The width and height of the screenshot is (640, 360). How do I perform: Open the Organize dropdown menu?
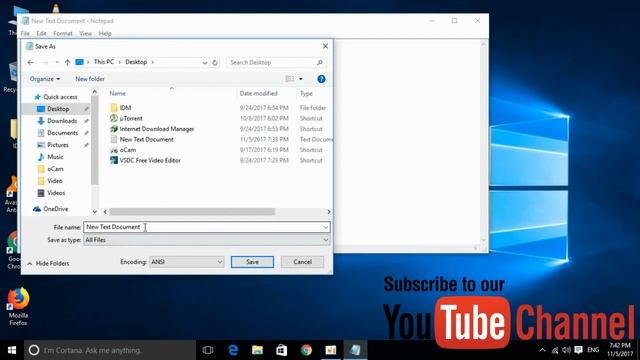click(44, 79)
